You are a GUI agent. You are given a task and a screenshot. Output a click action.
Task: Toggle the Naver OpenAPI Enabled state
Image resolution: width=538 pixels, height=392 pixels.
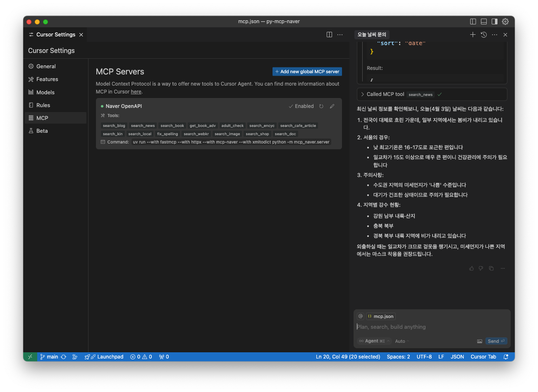(x=301, y=106)
